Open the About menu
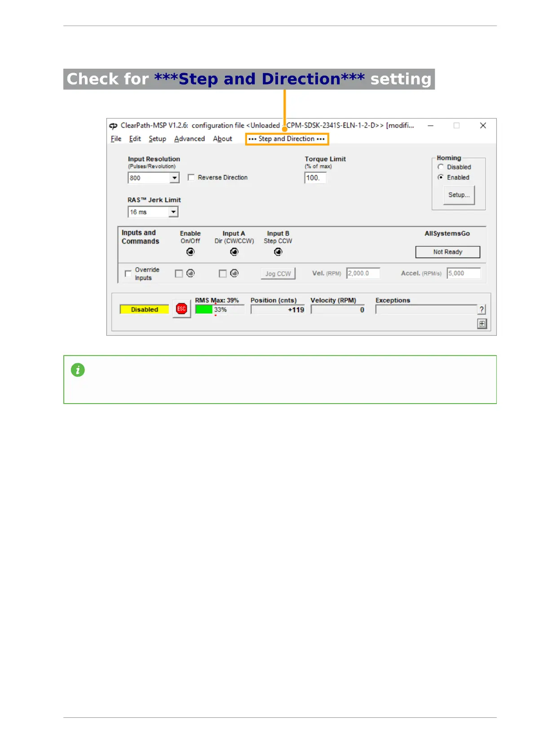 pos(222,139)
